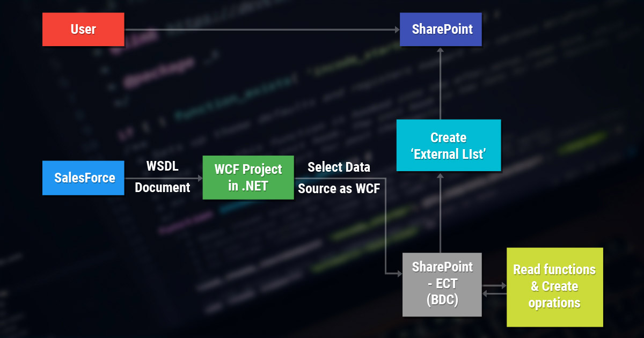Select the red User box

(83, 29)
